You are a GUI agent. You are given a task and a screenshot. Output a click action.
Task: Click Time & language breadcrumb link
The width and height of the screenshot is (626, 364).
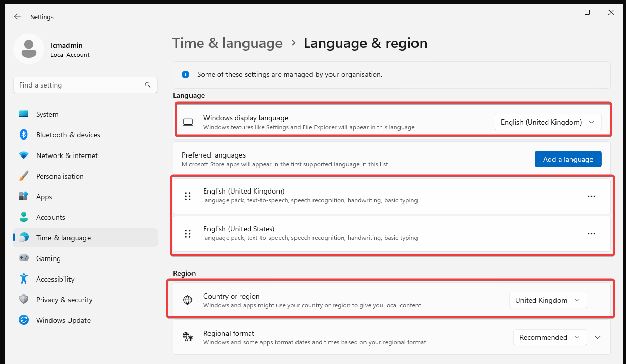click(x=227, y=43)
